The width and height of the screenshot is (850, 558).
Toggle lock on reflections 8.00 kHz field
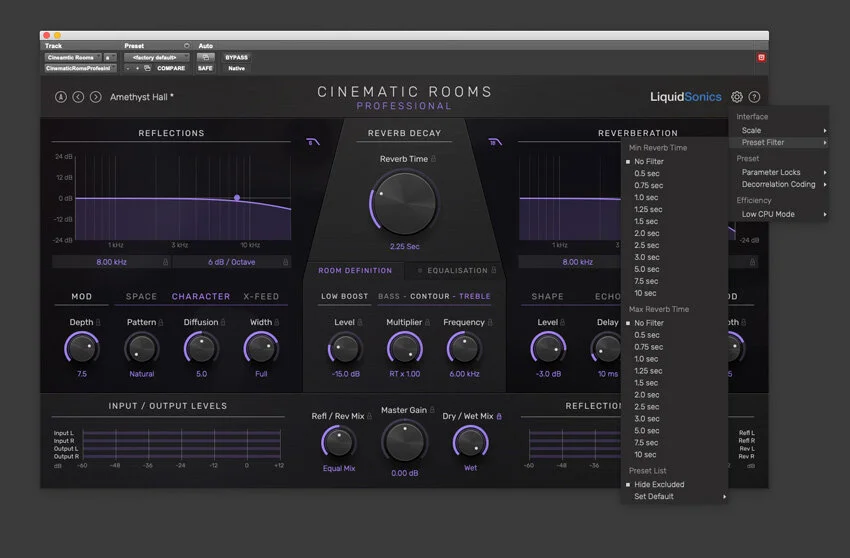click(165, 262)
